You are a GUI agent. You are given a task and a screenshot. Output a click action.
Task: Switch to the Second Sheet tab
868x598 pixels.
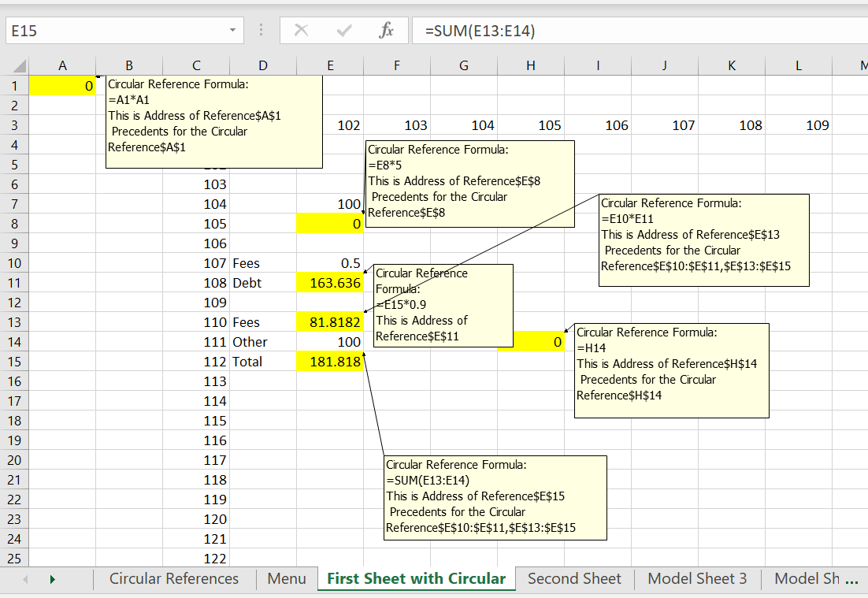574,578
